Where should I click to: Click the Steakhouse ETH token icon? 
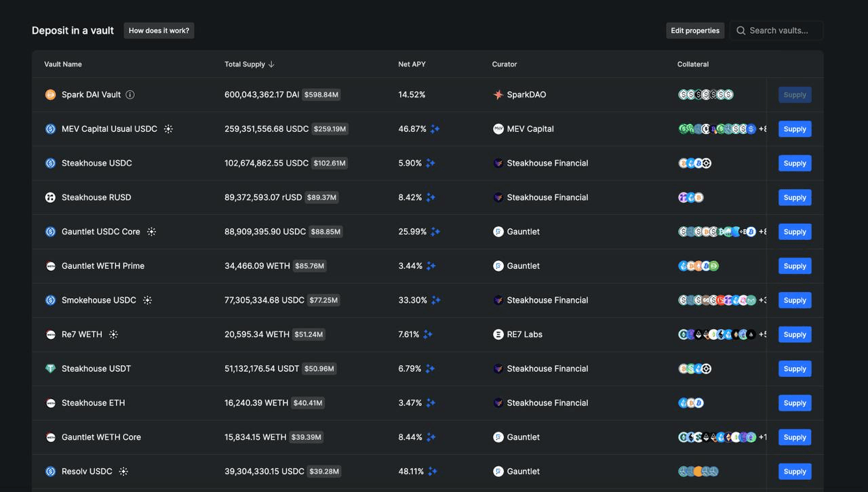[x=50, y=403]
